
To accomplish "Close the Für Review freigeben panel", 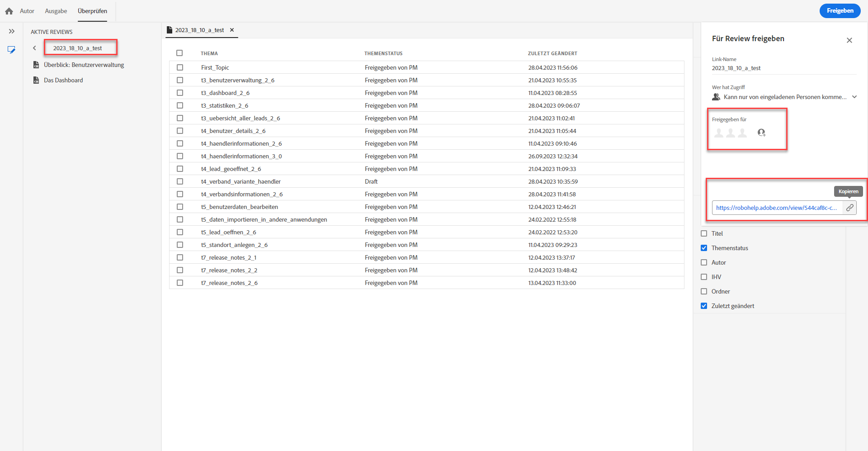I will click(x=849, y=40).
